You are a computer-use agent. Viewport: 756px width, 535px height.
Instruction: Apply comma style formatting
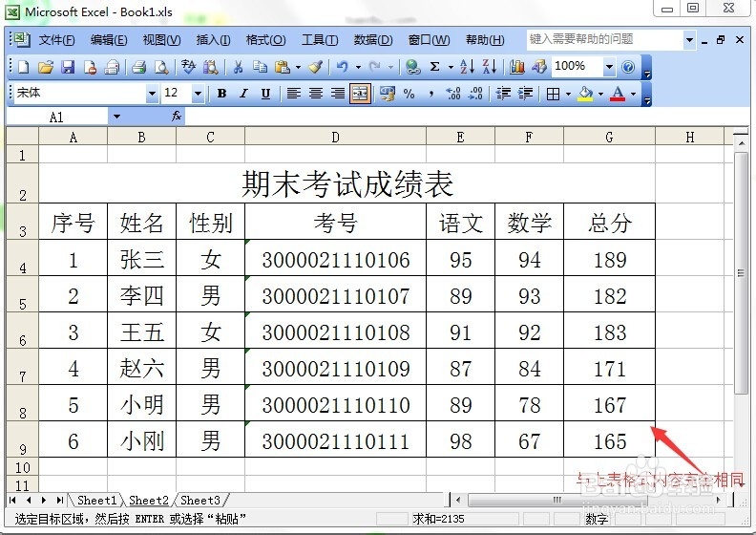[x=431, y=94]
